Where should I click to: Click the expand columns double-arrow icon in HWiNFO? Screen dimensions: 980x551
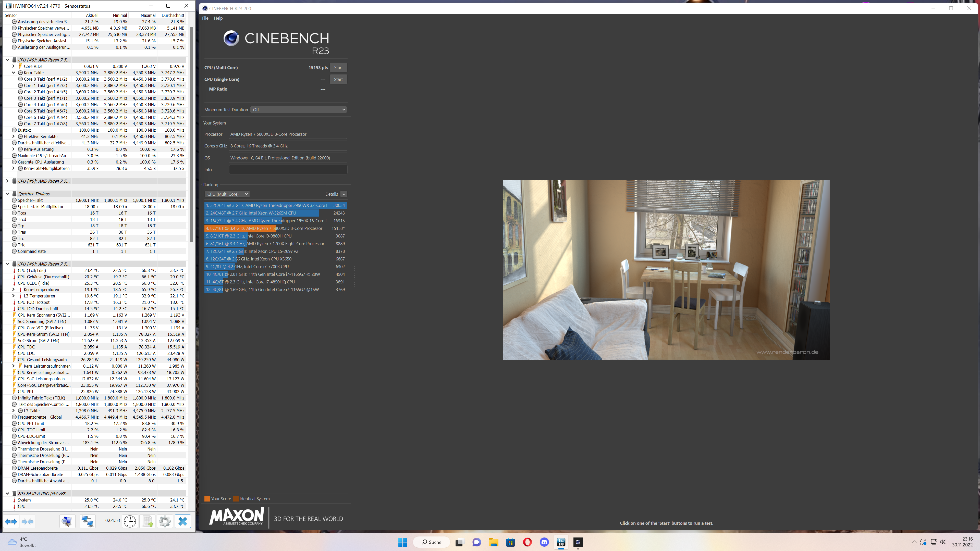point(11,521)
